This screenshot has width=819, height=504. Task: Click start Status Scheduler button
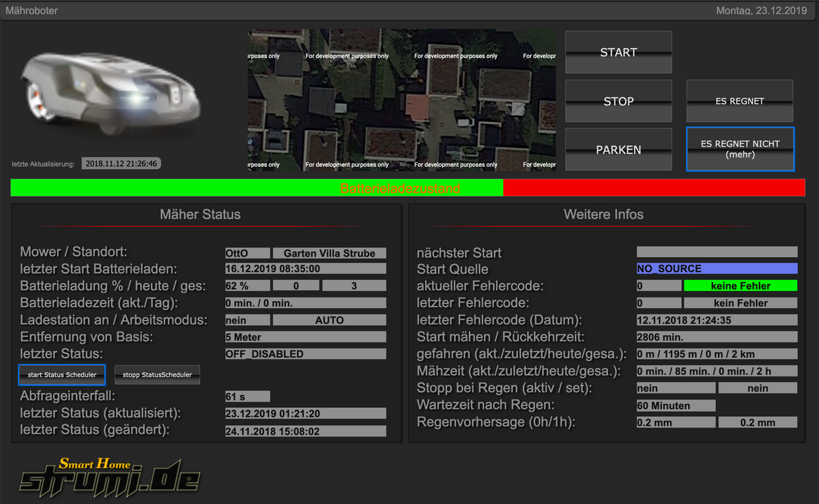tap(62, 374)
